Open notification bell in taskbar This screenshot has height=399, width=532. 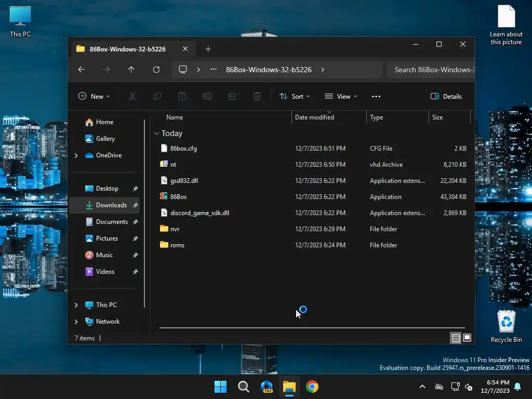coord(518,387)
